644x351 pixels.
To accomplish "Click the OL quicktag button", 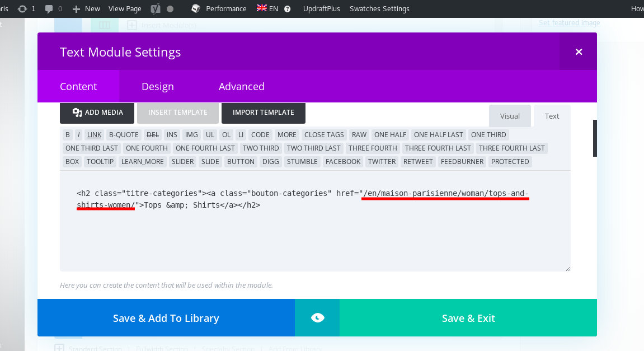I will click(226, 135).
